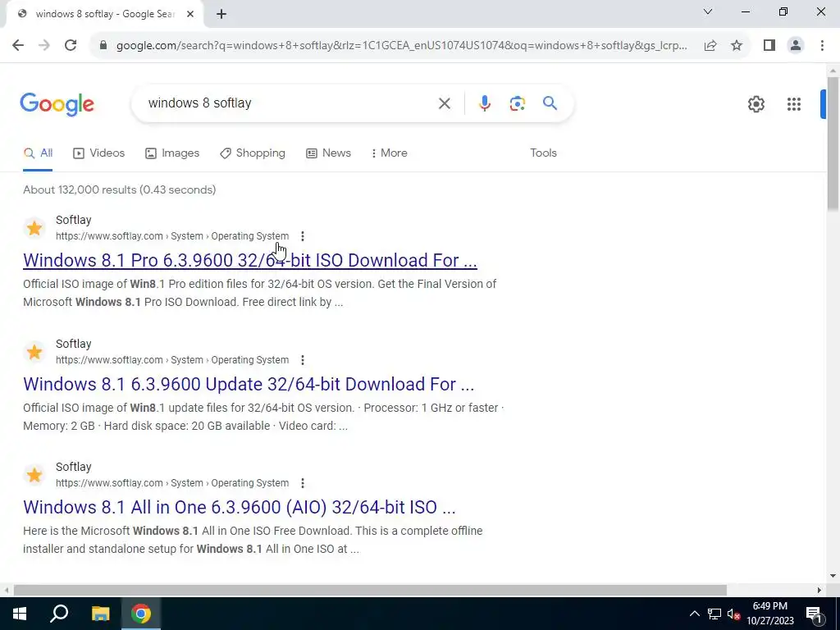Open Windows 8.1 6.3.9600 Update Download link
The height and width of the screenshot is (630, 840).
pyautogui.click(x=249, y=384)
